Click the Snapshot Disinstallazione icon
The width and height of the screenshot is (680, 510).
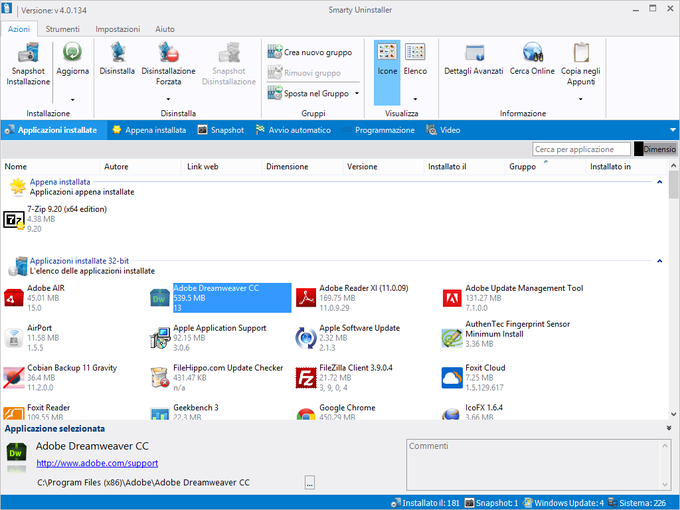[x=229, y=52]
